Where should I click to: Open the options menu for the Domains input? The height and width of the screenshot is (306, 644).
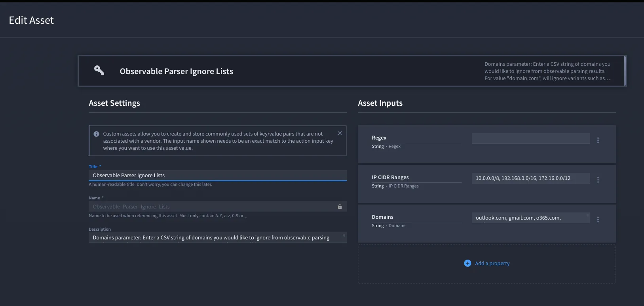tap(598, 219)
